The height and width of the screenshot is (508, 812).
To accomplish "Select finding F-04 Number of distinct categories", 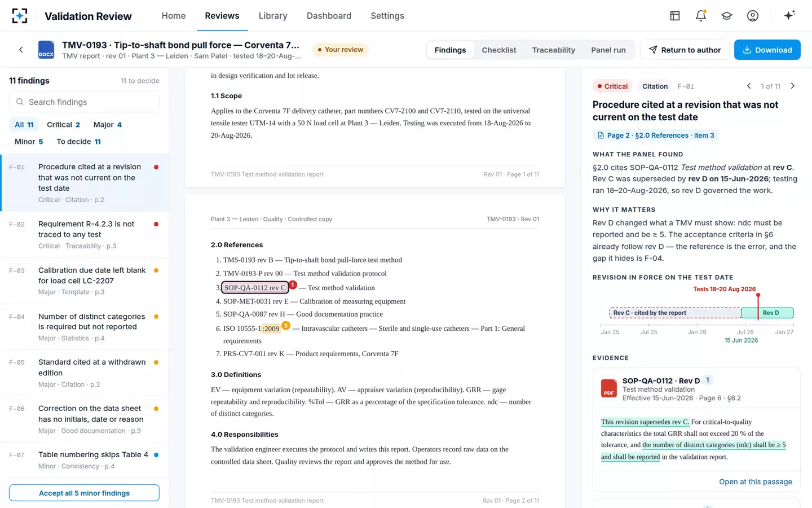I will pyautogui.click(x=85, y=327).
